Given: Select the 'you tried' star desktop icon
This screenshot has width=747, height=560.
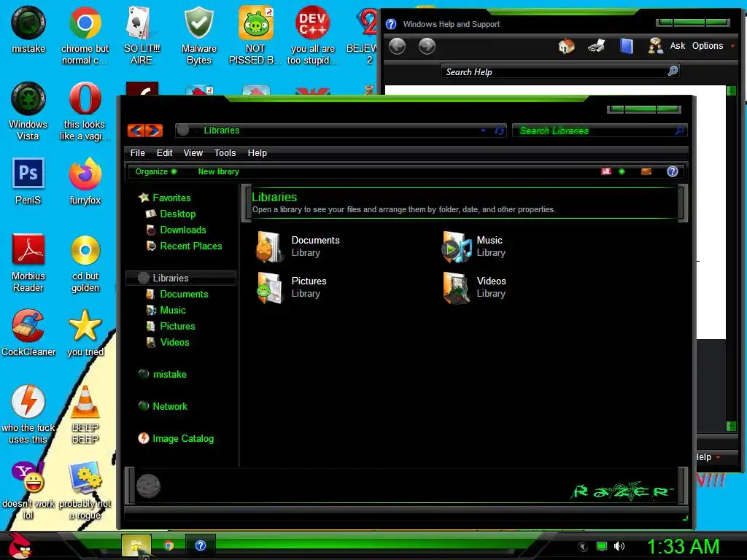Looking at the screenshot, I should [85, 333].
